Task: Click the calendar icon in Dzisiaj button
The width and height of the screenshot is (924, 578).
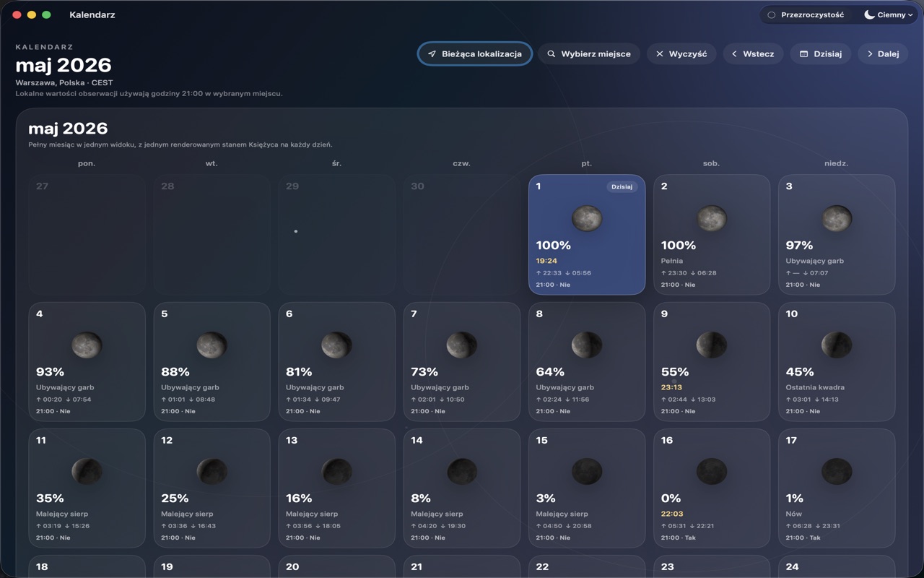Action: (803, 53)
